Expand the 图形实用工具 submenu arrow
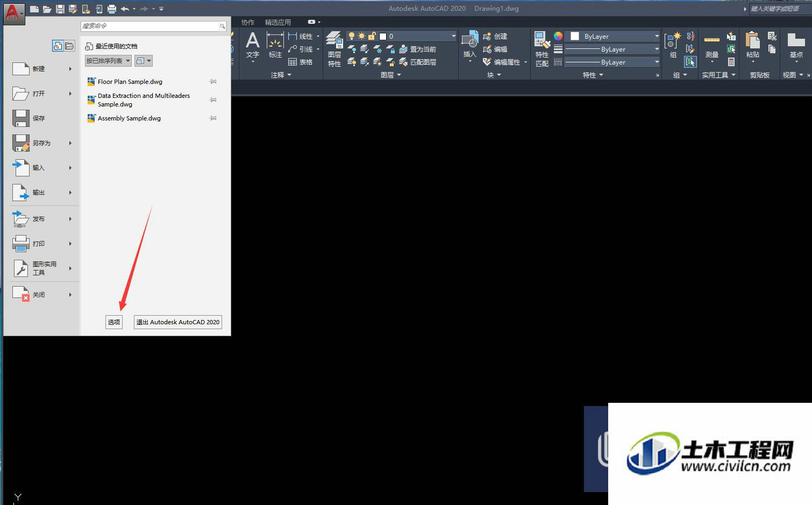 tap(70, 268)
